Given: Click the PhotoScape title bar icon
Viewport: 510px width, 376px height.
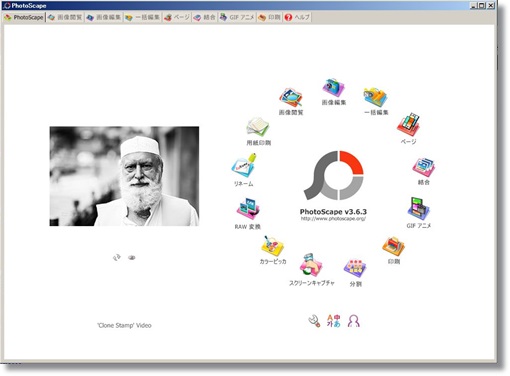Looking at the screenshot, I should pyautogui.click(x=7, y=5).
